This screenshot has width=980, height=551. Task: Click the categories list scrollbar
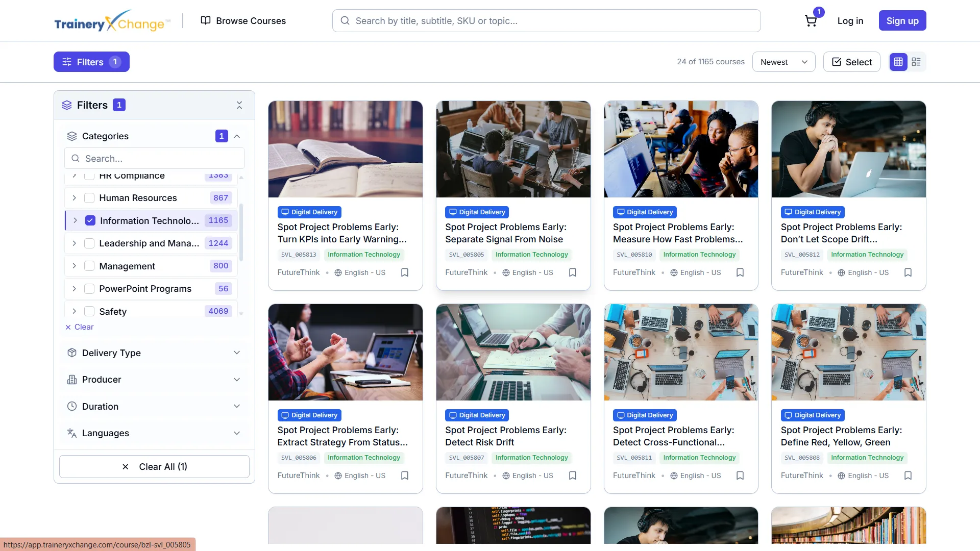(x=241, y=232)
